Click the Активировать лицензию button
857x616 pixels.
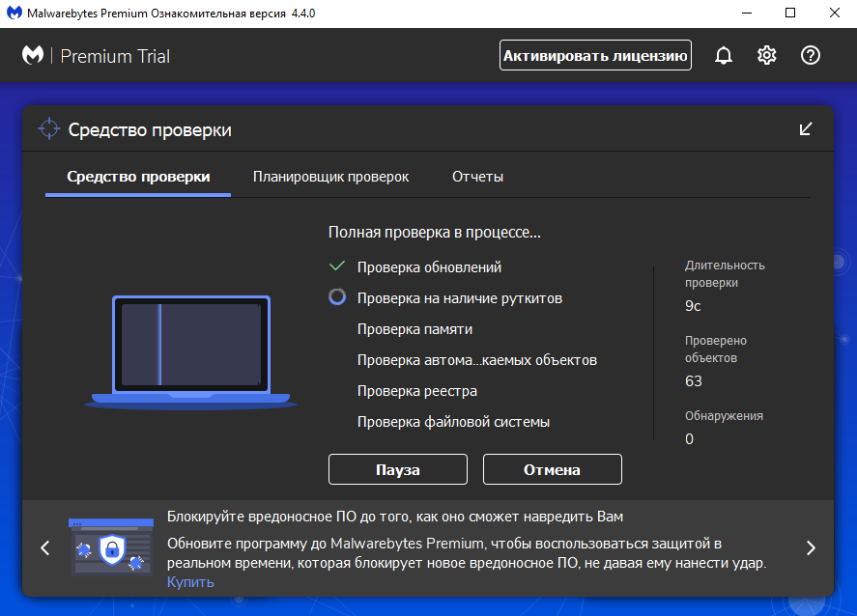coord(595,55)
